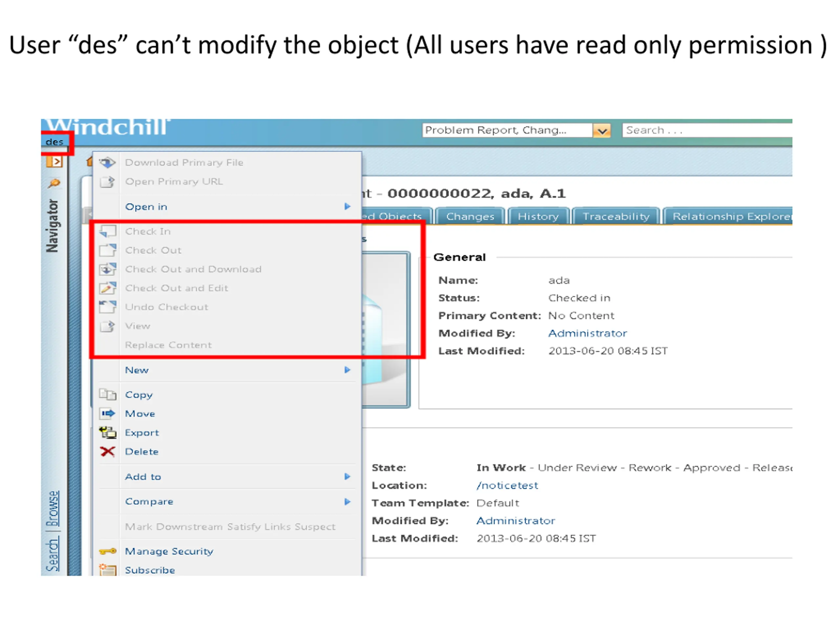Image resolution: width=840 pixels, height=630 pixels.
Task: Open the Relationship Explorer tab
Action: tap(728, 216)
